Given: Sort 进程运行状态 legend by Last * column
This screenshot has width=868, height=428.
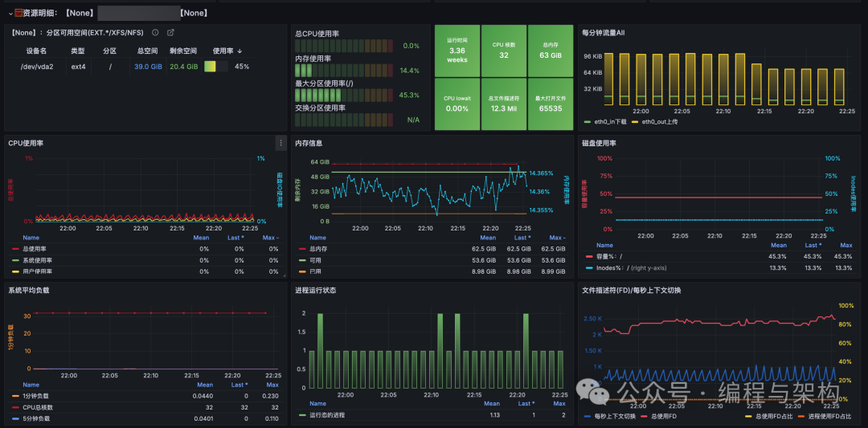Looking at the screenshot, I should point(526,404).
